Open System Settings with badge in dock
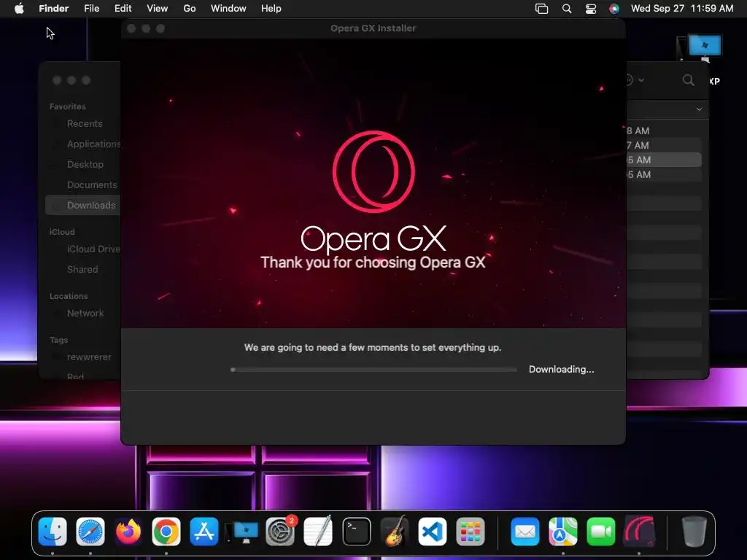Screen dimensions: 747x560 coord(280,531)
